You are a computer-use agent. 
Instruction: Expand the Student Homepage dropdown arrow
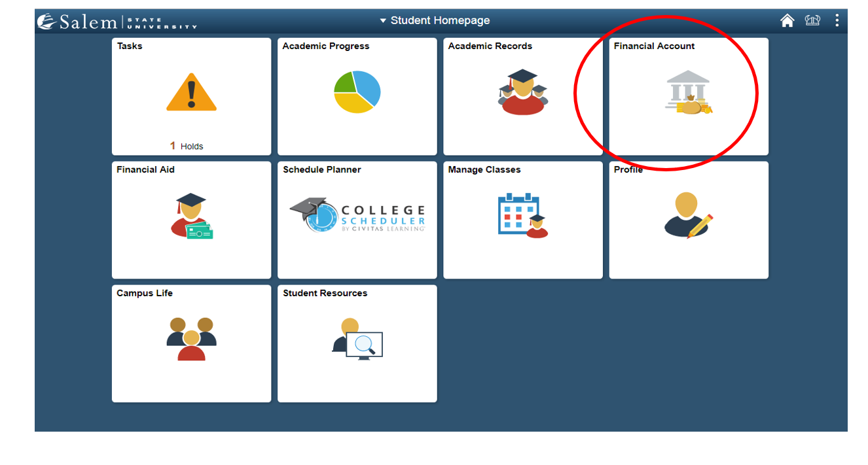coord(383,21)
